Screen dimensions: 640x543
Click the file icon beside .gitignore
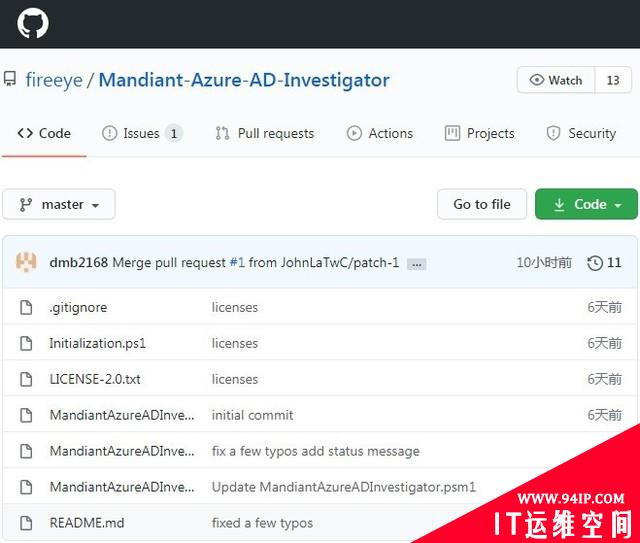click(26, 307)
